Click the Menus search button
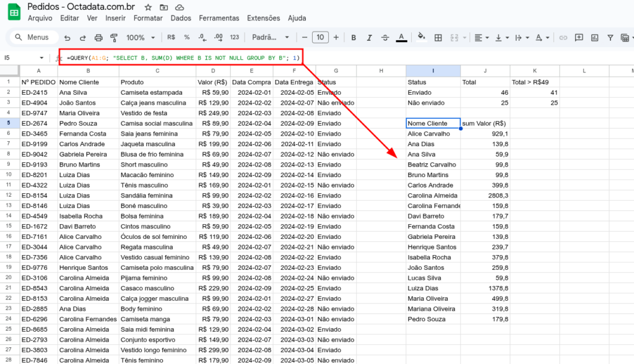The height and width of the screenshot is (364, 634). coord(32,37)
